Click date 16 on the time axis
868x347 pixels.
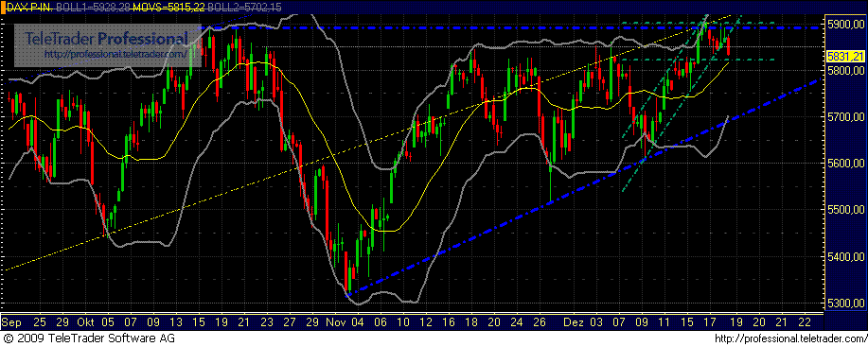[449, 321]
